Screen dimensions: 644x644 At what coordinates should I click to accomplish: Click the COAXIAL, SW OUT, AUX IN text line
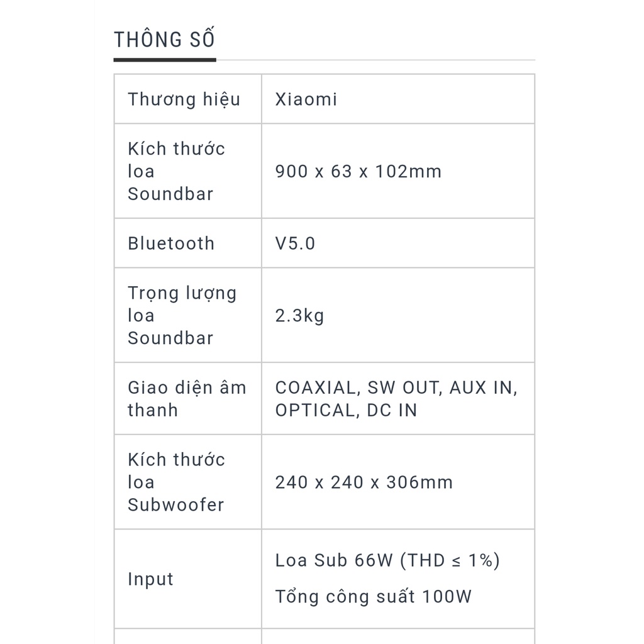[x=396, y=387]
